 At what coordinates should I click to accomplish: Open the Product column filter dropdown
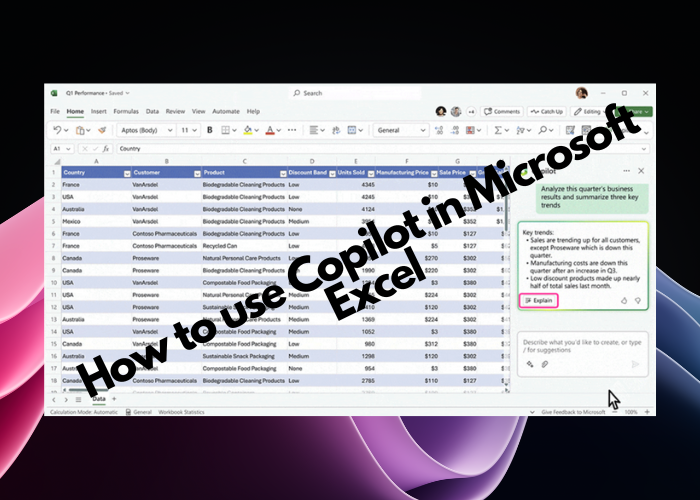coord(283,174)
